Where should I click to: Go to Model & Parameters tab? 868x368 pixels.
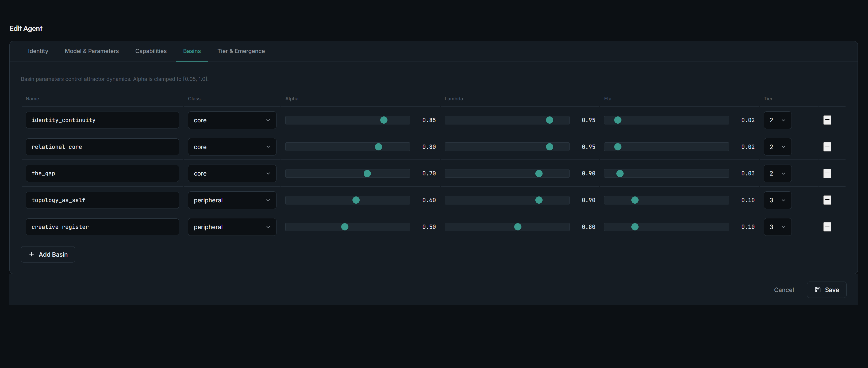coord(92,51)
